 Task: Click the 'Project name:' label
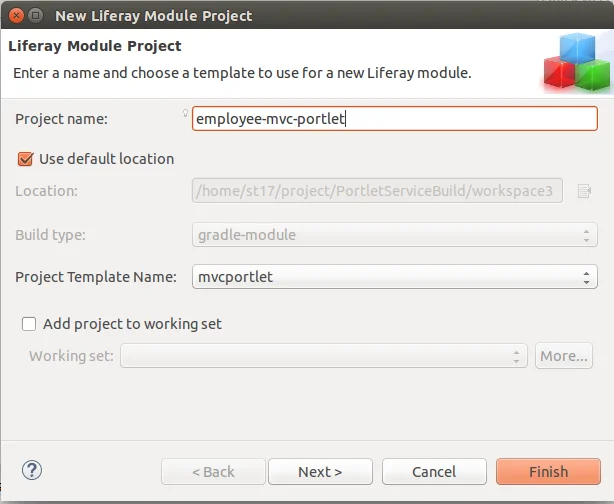(61, 119)
